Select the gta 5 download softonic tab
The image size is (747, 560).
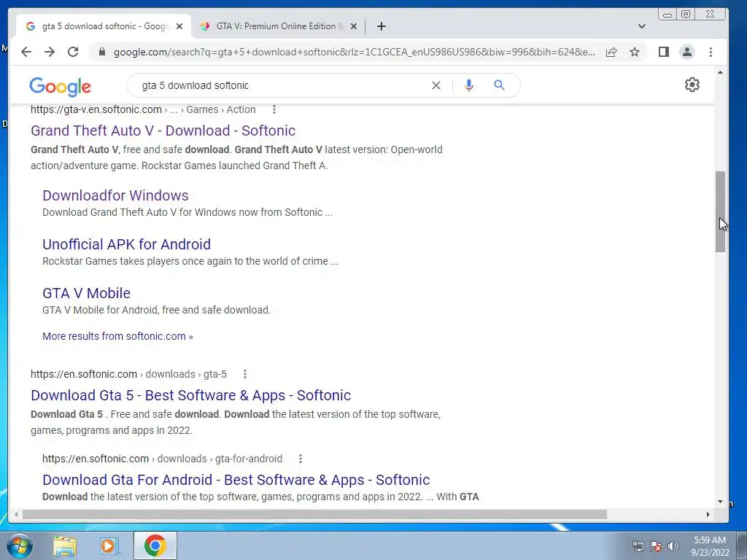point(104,26)
